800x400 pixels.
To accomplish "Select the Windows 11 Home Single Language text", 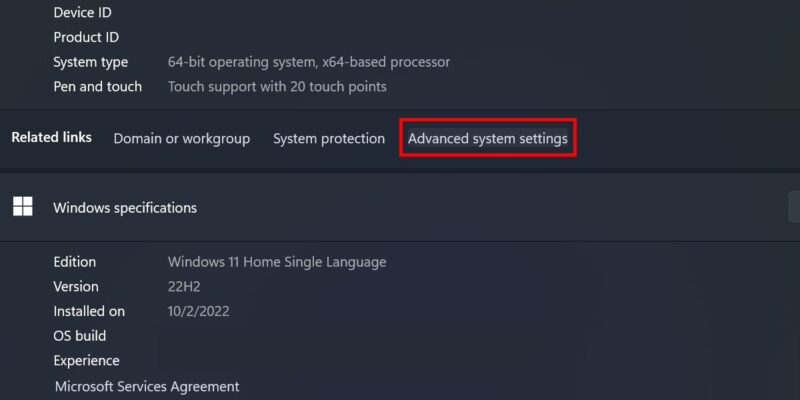I will [x=277, y=262].
